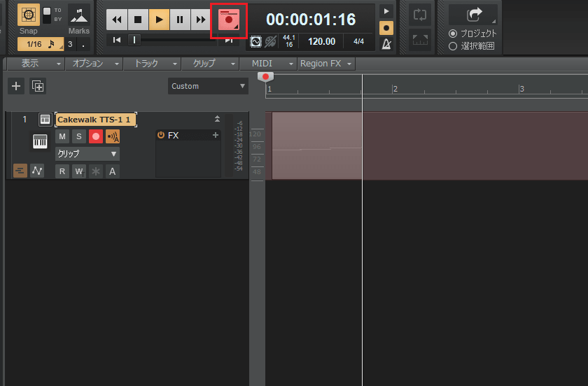Select the 選択範囲 radio button
588x386 pixels.
453,45
